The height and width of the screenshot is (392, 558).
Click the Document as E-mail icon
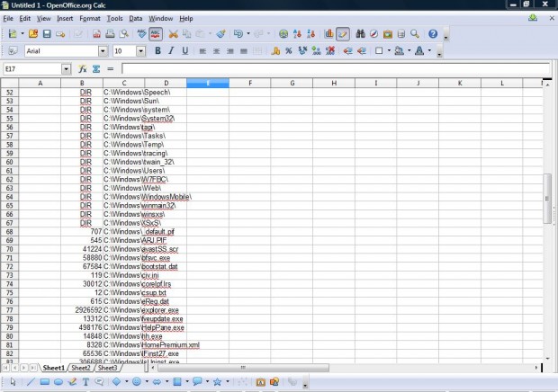[60, 34]
